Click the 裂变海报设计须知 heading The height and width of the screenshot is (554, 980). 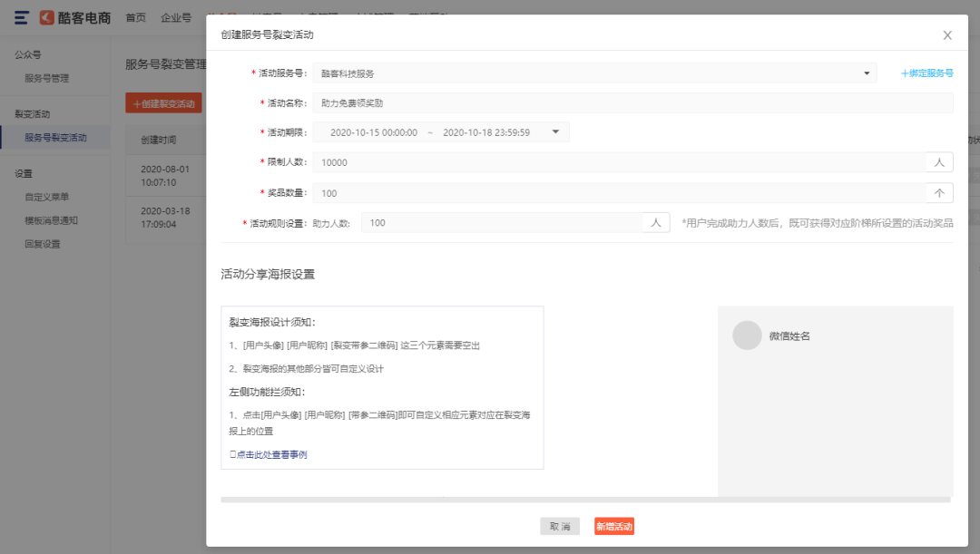tap(272, 322)
